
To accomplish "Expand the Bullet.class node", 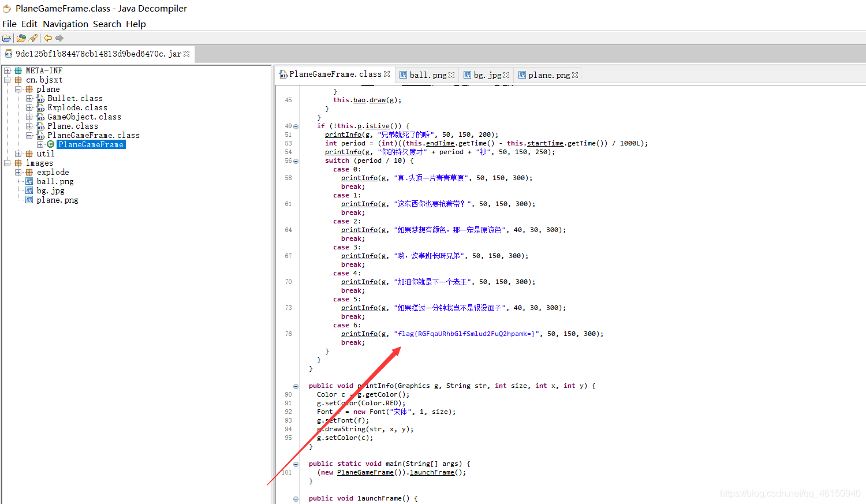I will point(29,98).
